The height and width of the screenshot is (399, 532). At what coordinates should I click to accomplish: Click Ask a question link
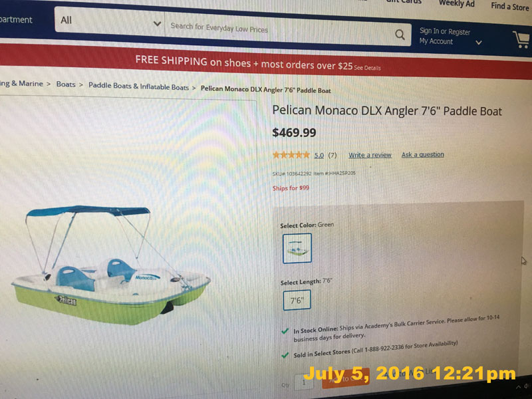(422, 154)
